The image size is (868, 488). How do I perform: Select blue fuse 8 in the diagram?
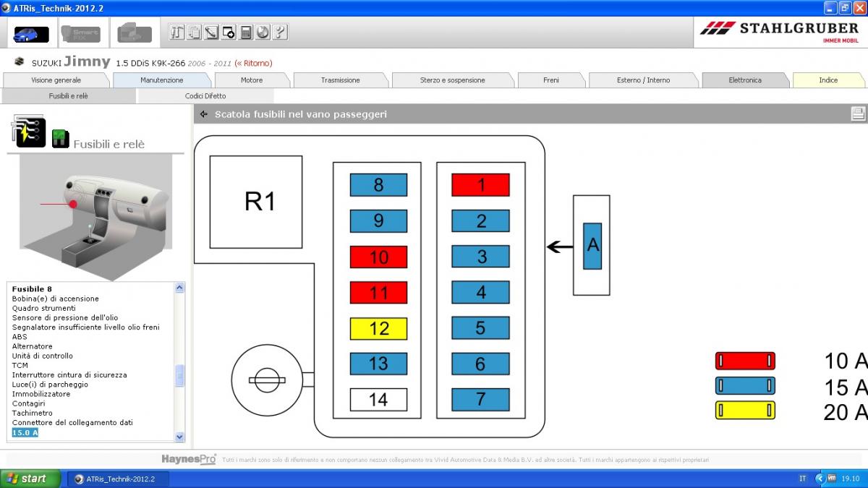point(378,185)
